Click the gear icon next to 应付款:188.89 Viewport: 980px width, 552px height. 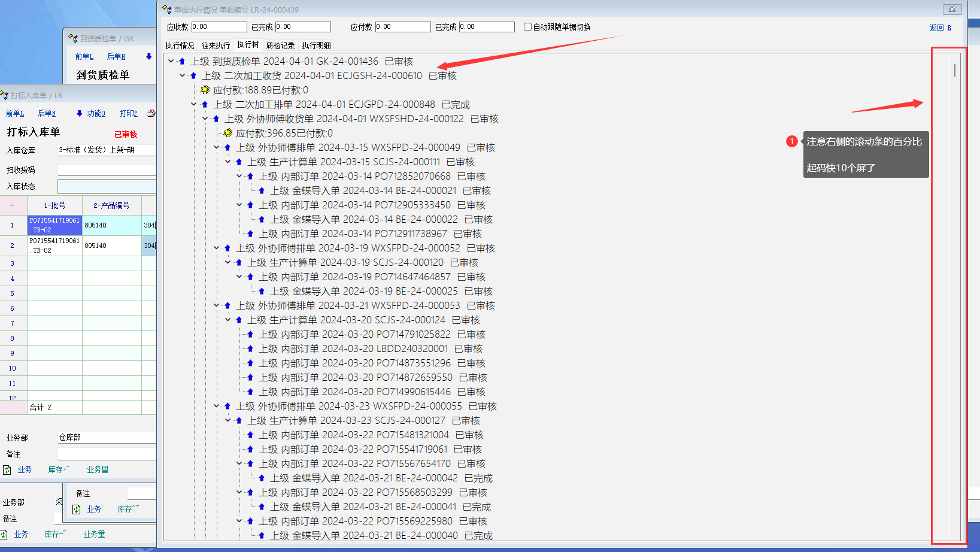[x=205, y=90]
